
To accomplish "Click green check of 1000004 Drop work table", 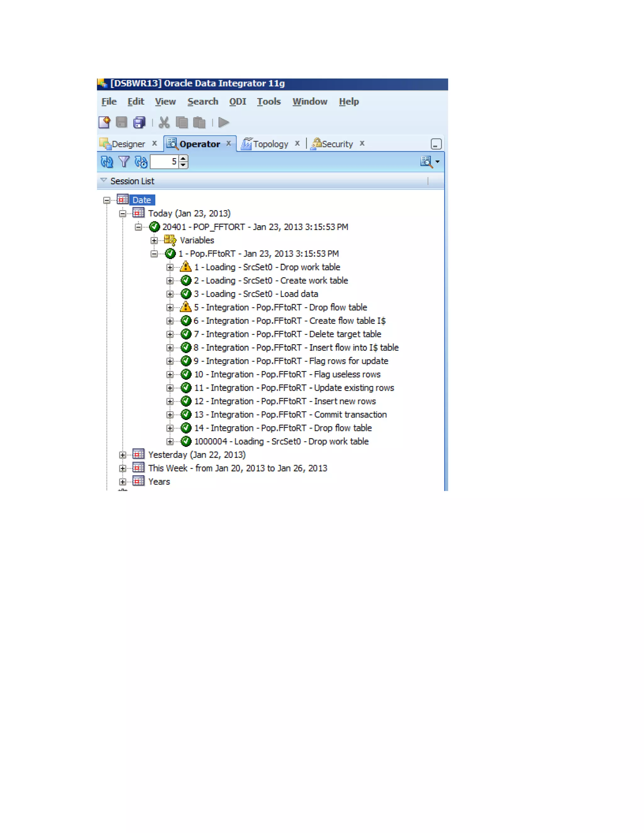I will 186,441.
